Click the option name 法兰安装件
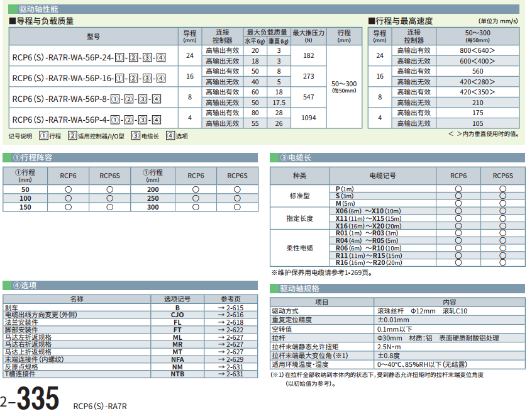The image size is (532, 416). pyautogui.click(x=21, y=322)
